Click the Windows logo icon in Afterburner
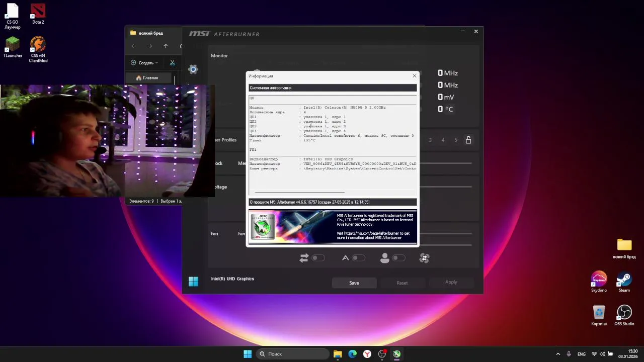644x362 pixels. point(194,282)
